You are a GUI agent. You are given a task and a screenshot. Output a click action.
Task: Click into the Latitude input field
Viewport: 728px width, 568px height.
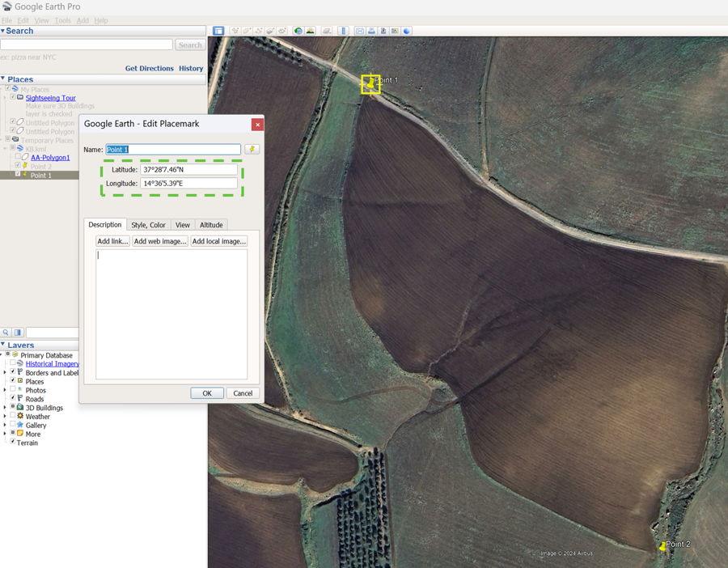coord(188,170)
